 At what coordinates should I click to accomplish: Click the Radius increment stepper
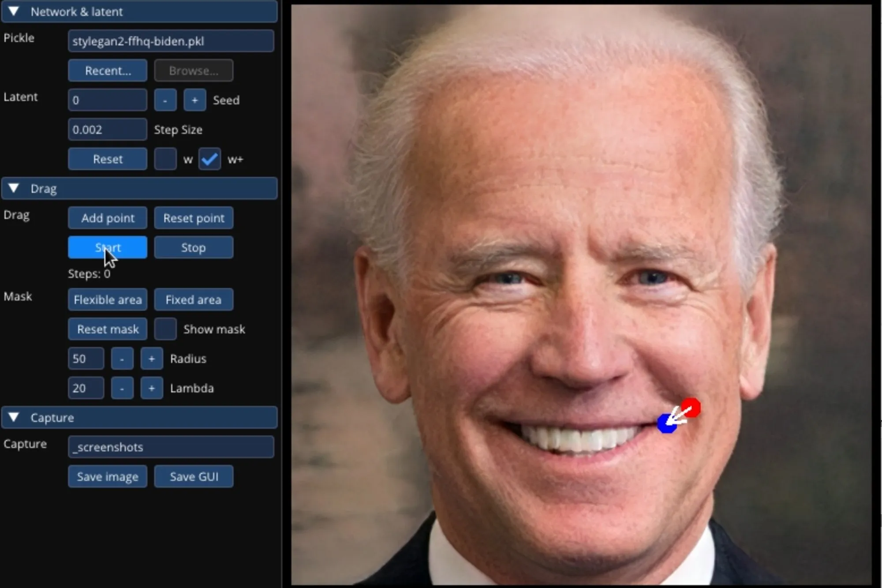tap(151, 358)
